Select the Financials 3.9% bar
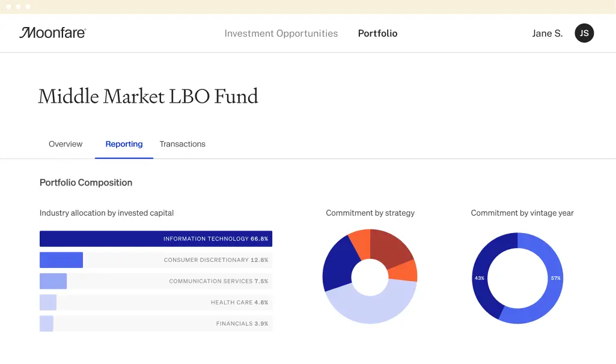 click(46, 323)
